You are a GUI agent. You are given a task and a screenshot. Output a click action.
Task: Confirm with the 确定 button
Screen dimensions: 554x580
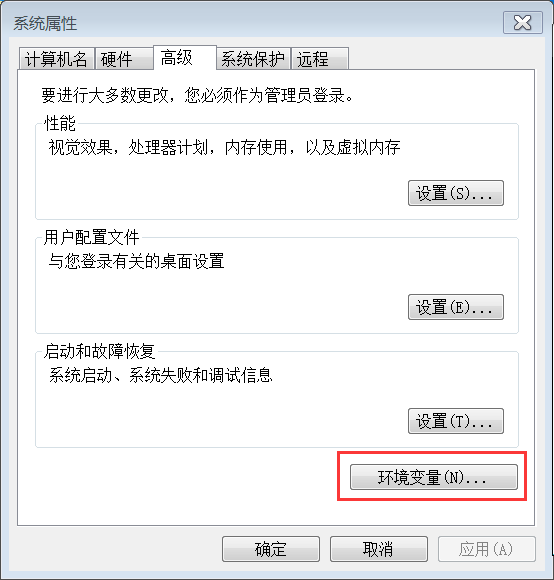[x=271, y=549]
